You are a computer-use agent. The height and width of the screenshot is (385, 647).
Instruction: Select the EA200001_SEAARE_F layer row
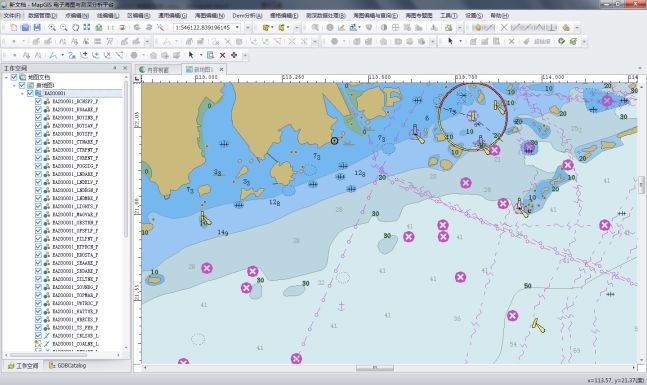pyautogui.click(x=75, y=263)
